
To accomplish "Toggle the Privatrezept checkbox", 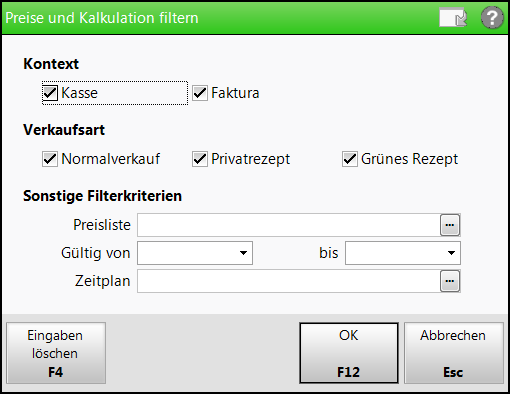I will pos(200,159).
